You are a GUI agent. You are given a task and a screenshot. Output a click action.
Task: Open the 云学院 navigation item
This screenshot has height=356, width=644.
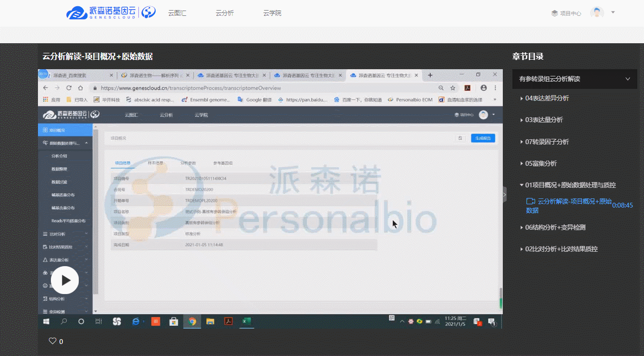[x=272, y=13]
